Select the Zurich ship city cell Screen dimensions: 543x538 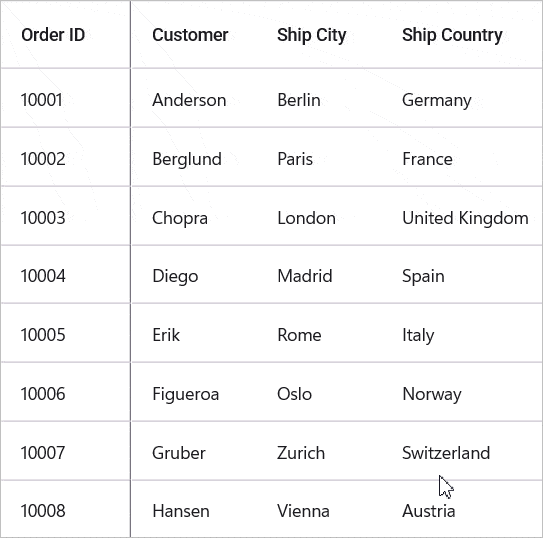(x=319, y=451)
